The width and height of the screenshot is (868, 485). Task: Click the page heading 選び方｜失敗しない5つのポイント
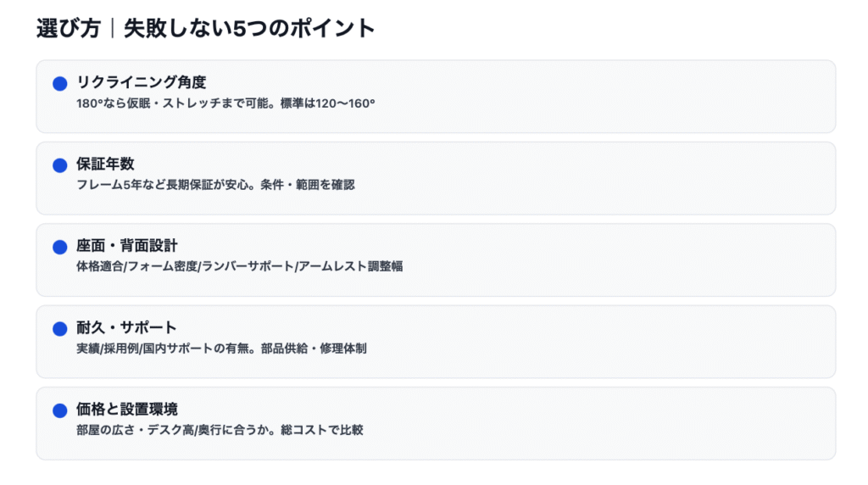205,28
